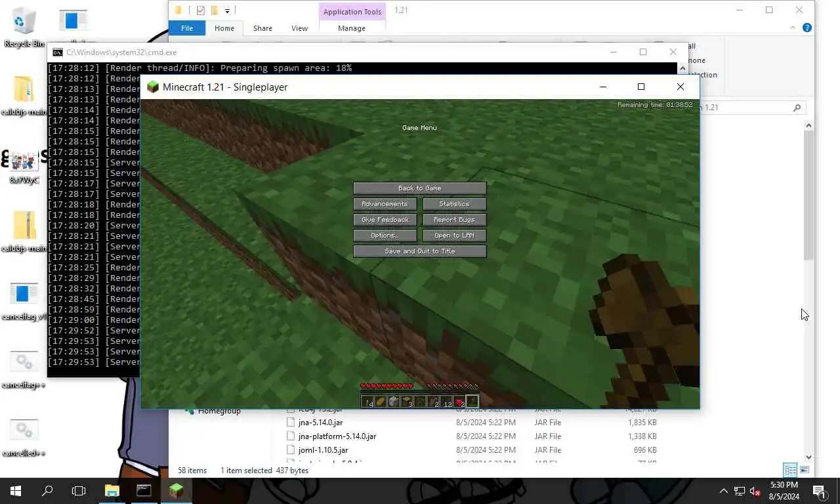The width and height of the screenshot is (840, 504).
Task: Click the Give Feedback button
Action: (x=385, y=220)
